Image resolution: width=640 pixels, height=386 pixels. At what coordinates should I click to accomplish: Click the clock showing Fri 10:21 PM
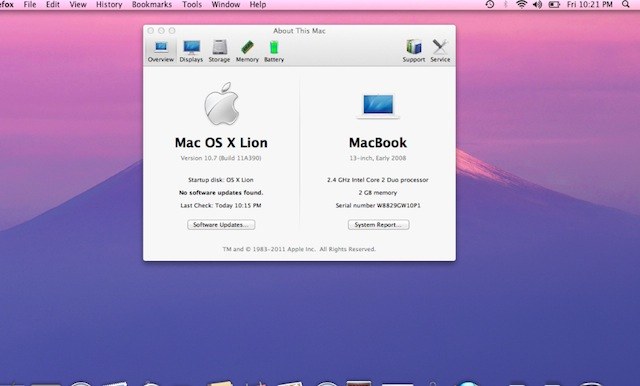click(590, 4)
